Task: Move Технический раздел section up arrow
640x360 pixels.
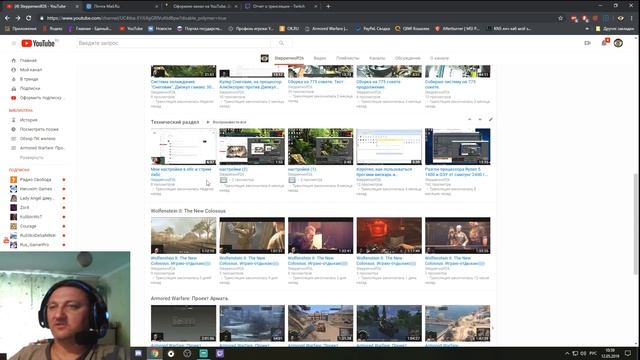Action: click(x=469, y=120)
